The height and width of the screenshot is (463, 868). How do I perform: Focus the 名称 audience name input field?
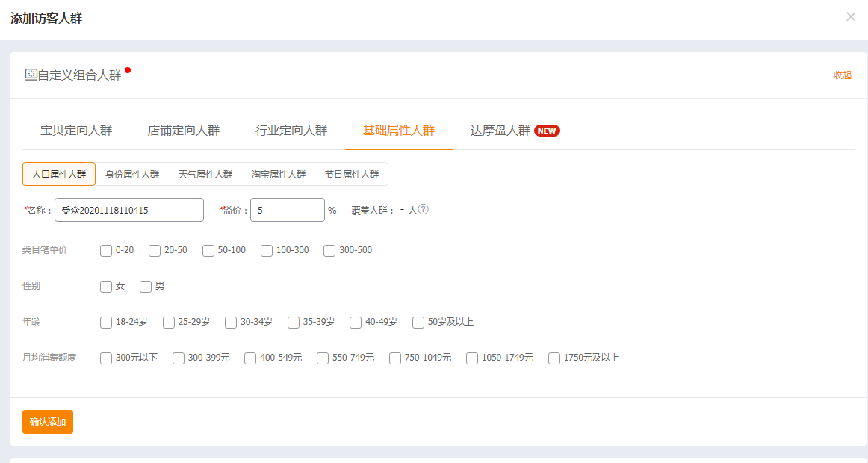[128, 211]
